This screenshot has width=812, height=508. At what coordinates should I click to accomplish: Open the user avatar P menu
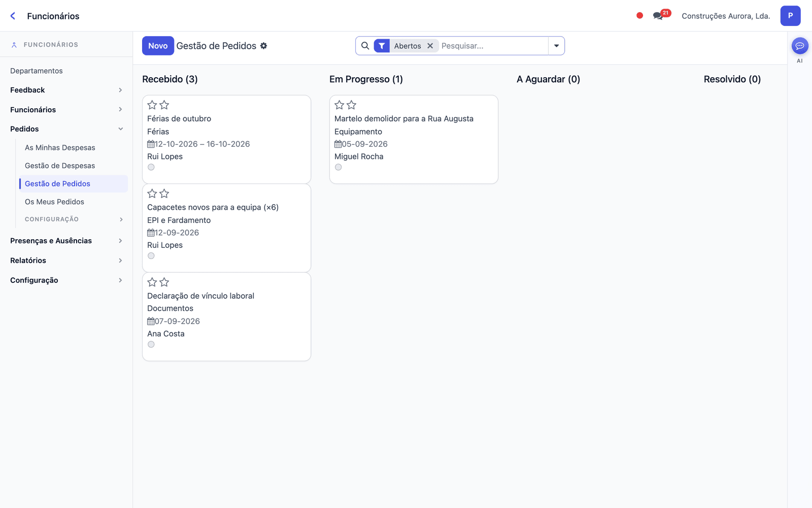coord(790,16)
